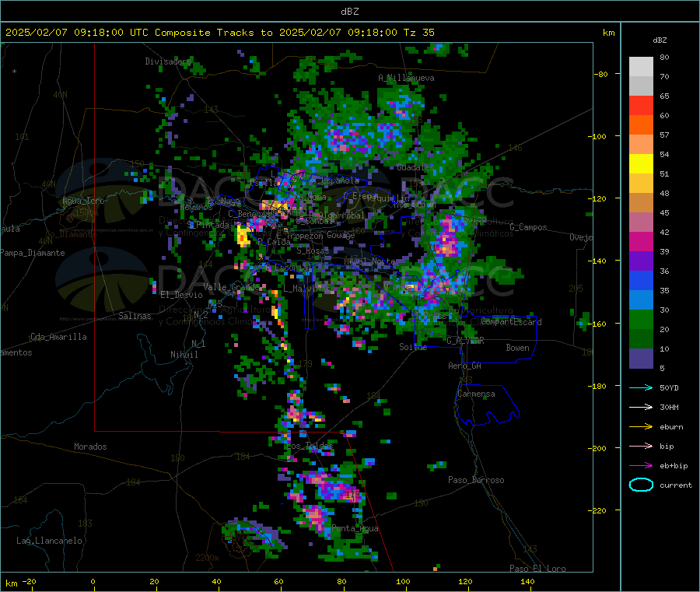Click the '-220' tick on right km axis
This screenshot has width=700, height=592.
tap(597, 510)
